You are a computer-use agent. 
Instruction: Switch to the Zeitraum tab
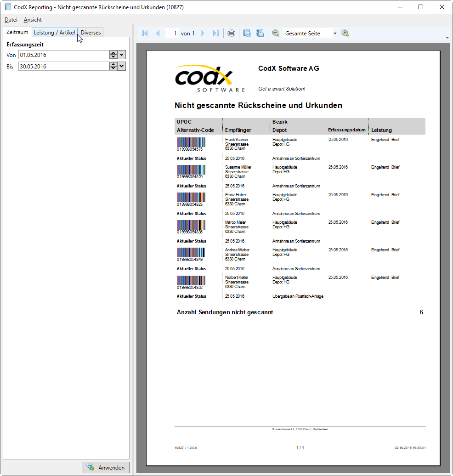(x=17, y=32)
